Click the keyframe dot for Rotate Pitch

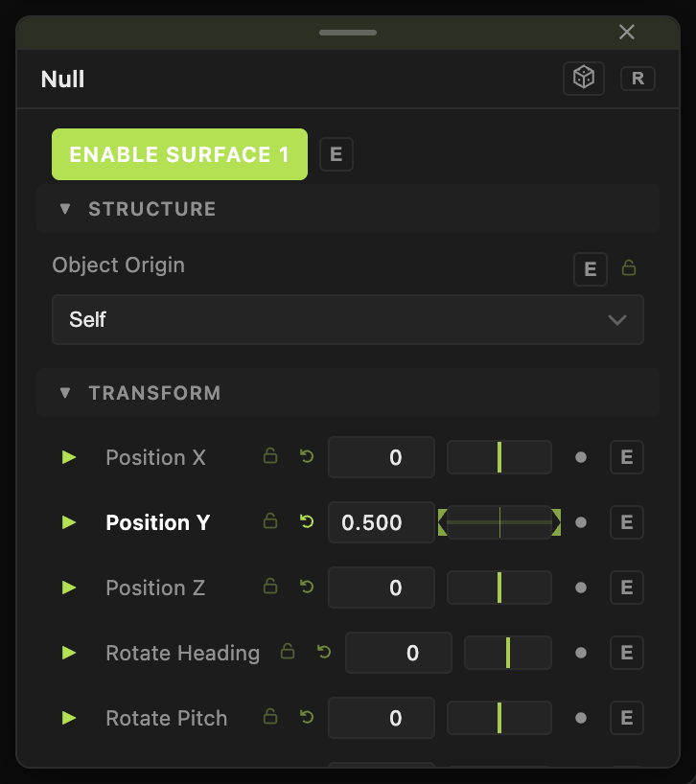pos(581,718)
